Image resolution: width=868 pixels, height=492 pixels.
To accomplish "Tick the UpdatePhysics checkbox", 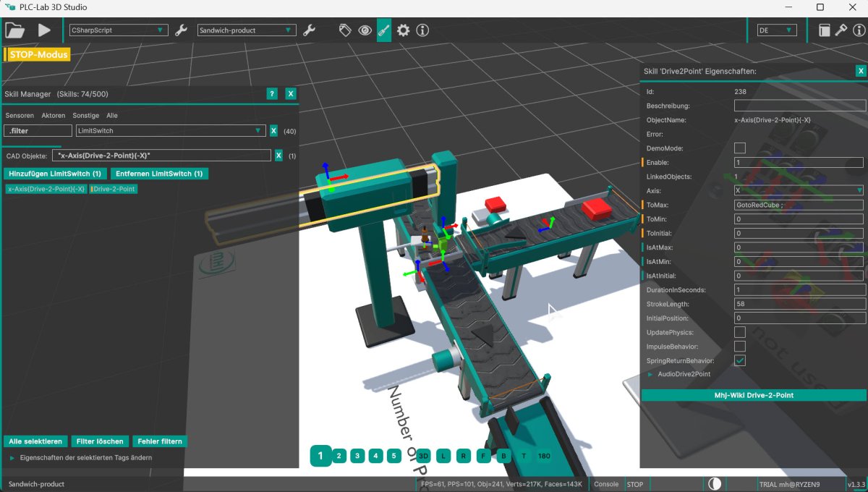I will 740,332.
